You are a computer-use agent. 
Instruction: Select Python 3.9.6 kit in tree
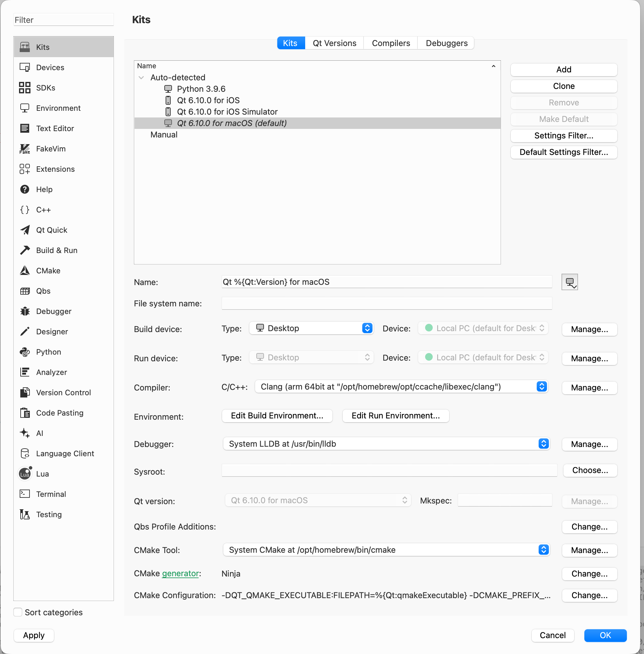coord(317,89)
